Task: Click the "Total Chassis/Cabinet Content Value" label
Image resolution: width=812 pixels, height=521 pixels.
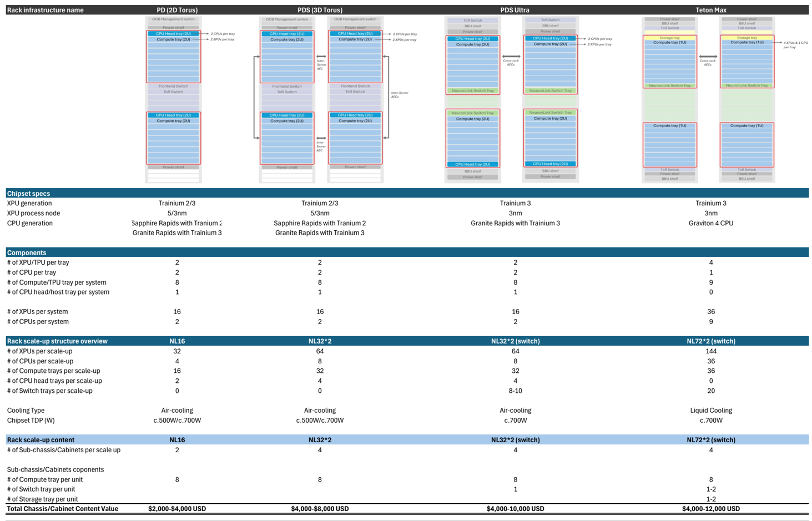Action: pos(63,509)
